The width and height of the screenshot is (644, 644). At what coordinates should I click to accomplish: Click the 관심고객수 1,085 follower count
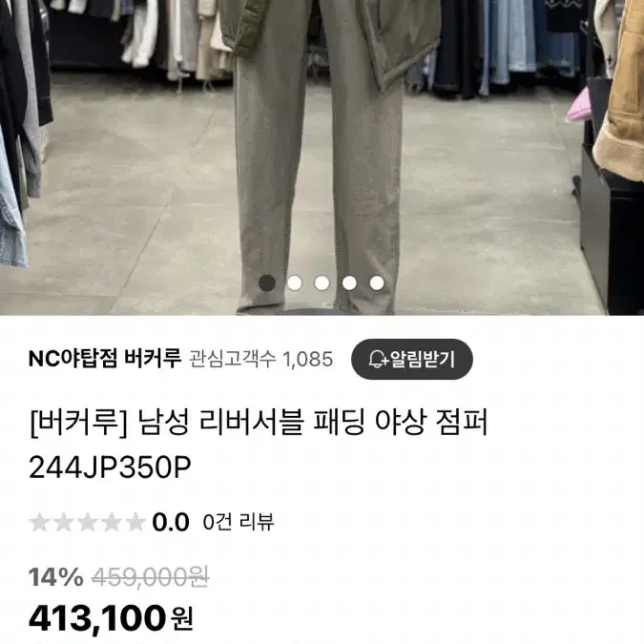(260, 360)
